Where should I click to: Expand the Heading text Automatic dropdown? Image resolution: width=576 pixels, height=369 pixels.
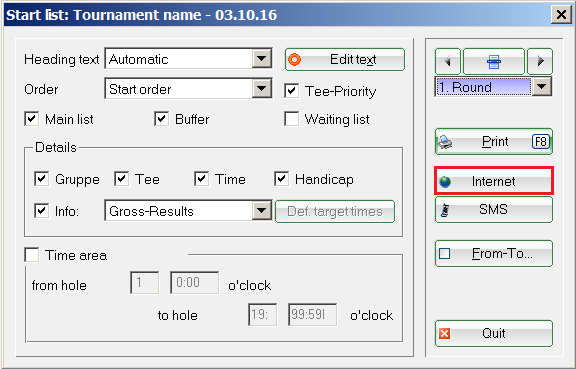(x=262, y=58)
